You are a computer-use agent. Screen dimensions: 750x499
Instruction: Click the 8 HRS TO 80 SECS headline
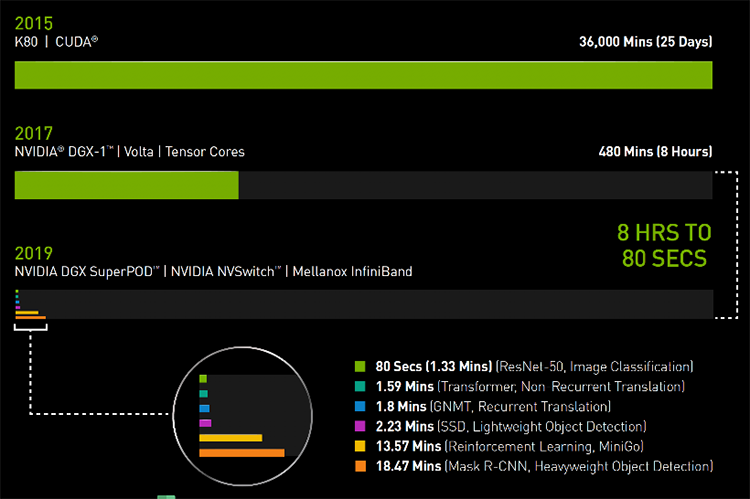(664, 245)
